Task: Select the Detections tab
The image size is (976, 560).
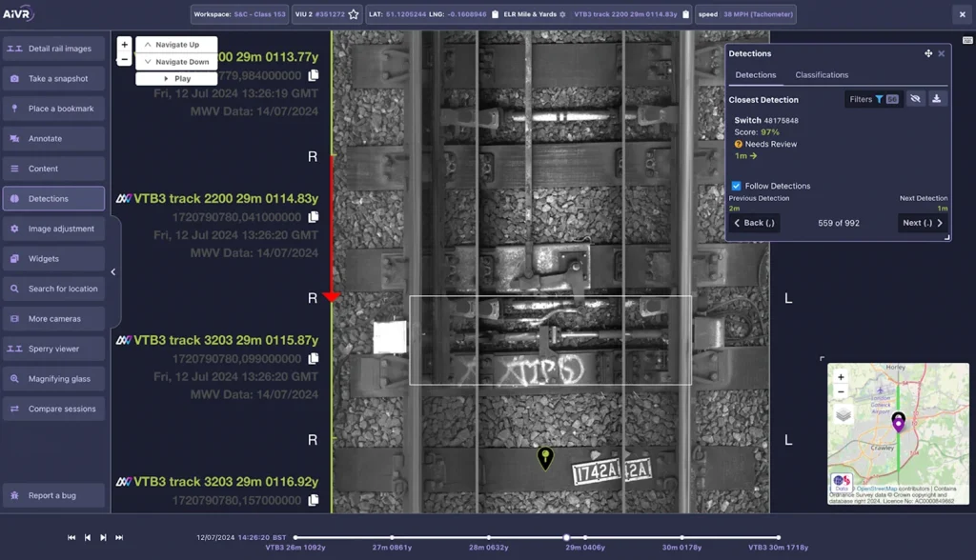Action: pyautogui.click(x=756, y=74)
